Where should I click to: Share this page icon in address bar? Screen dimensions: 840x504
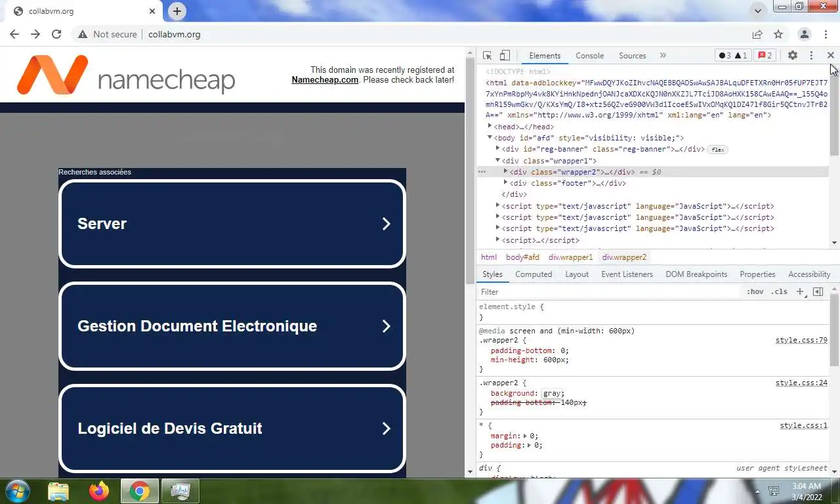tap(757, 34)
